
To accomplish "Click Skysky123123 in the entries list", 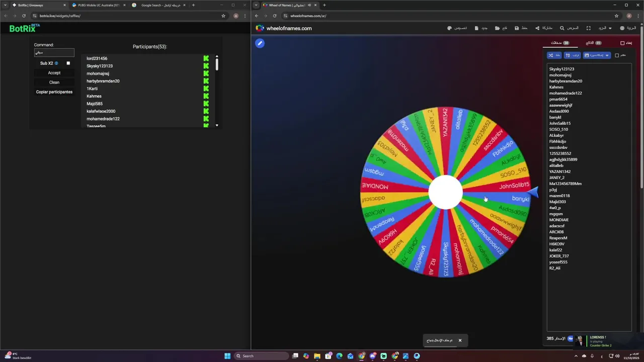I will pos(561,69).
